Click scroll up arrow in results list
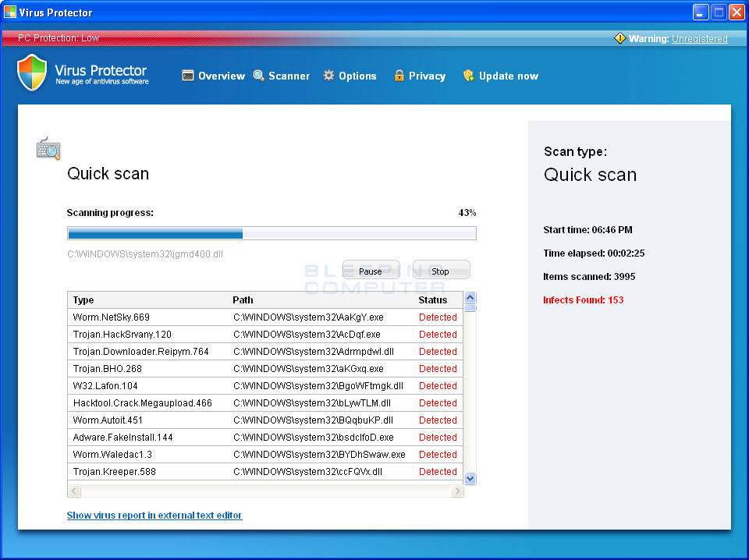 pos(470,297)
